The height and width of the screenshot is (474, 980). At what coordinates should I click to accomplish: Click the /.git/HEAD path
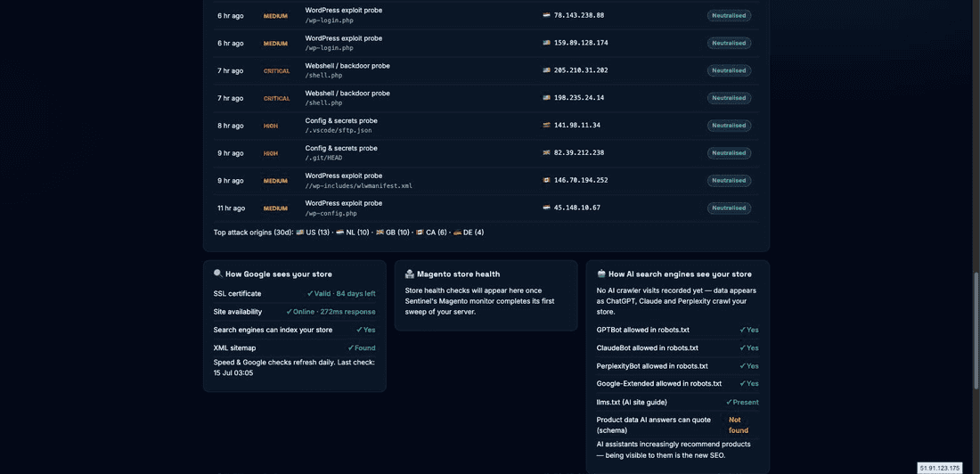[323, 159]
